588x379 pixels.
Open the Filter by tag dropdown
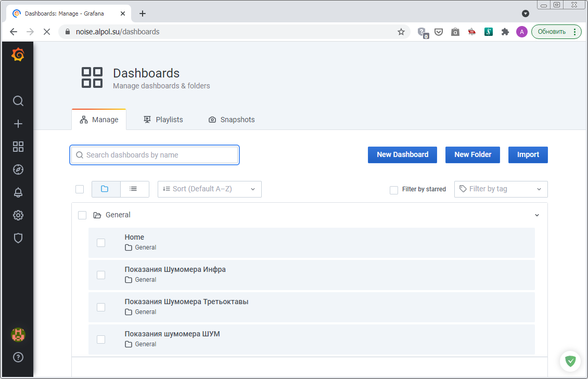[x=501, y=189]
